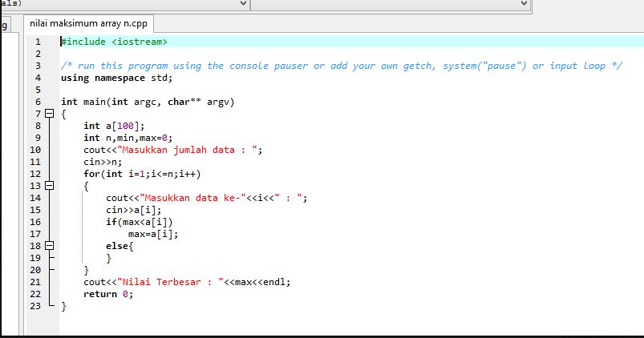The width and height of the screenshot is (644, 338).
Task: Click the console pauser comment on line 3
Action: (342, 66)
